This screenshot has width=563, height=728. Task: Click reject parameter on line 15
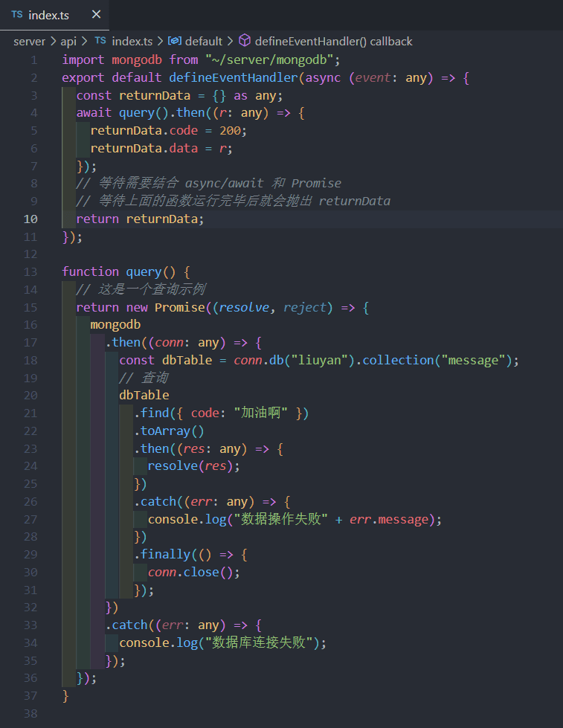click(x=304, y=307)
